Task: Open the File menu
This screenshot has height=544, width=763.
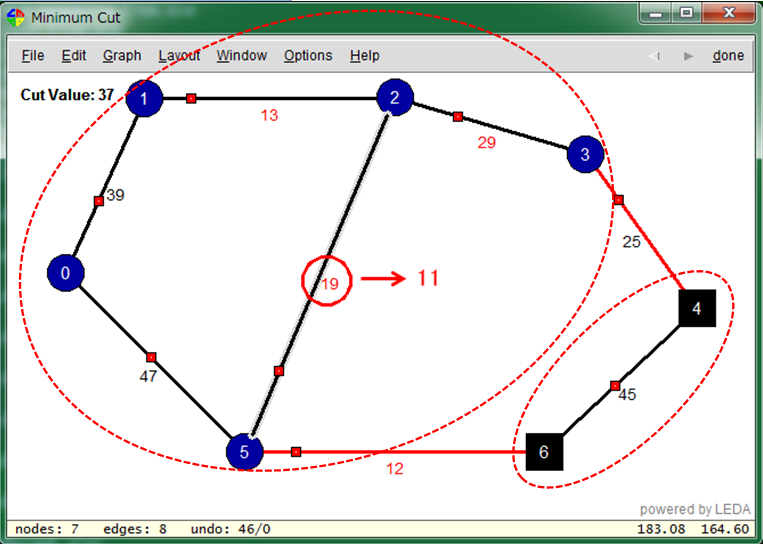Action: pos(33,56)
